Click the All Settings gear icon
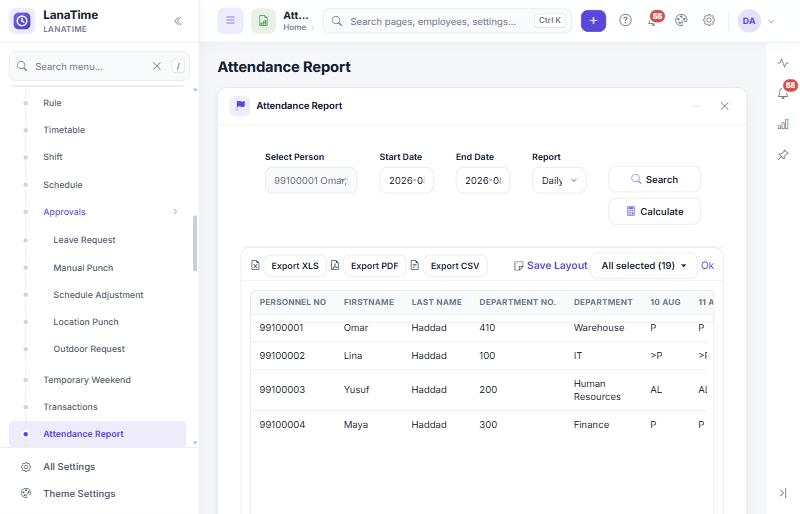 [26, 467]
